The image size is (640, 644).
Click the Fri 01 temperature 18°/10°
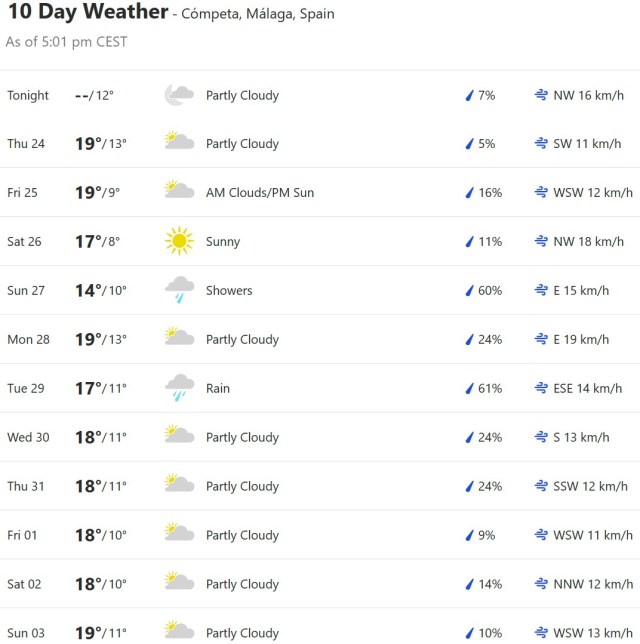pyautogui.click(x=101, y=535)
